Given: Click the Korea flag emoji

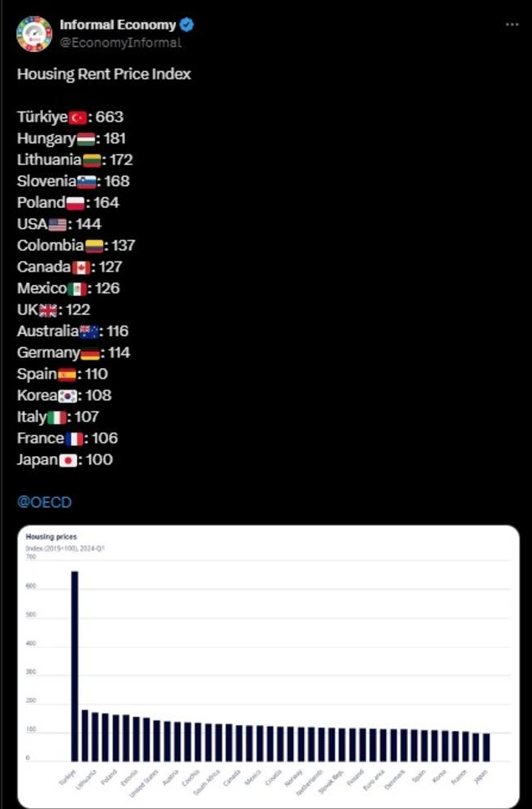Looking at the screenshot, I should (68, 397).
